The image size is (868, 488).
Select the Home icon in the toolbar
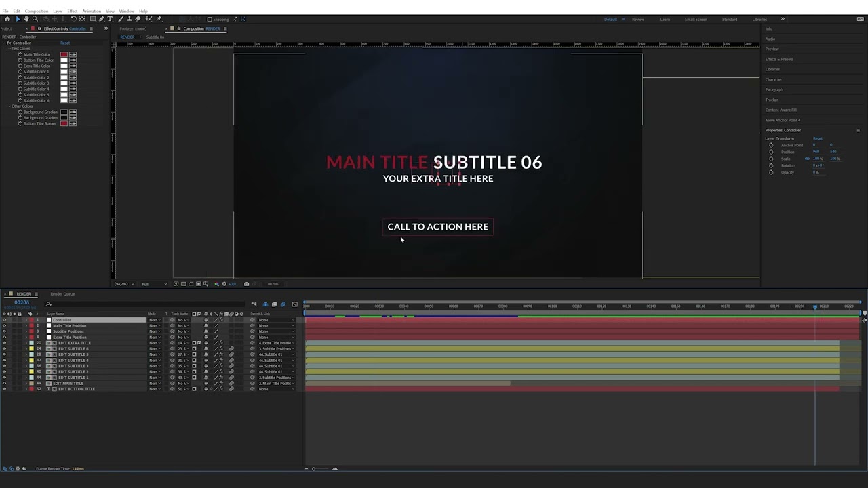pos(7,19)
